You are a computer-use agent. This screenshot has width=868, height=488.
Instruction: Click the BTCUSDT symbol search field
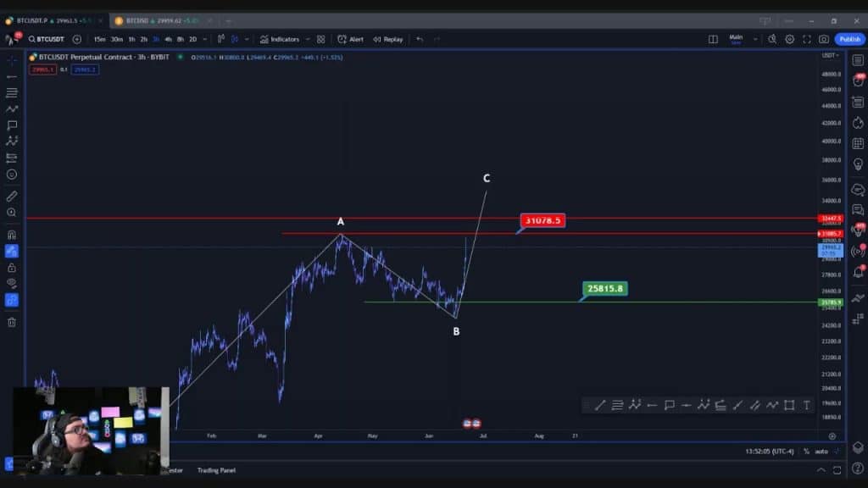pos(47,39)
